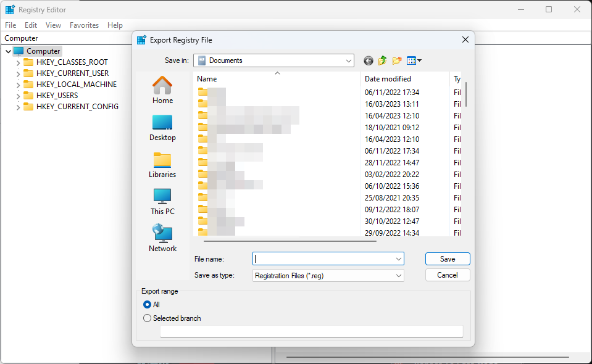This screenshot has height=364, width=592.
Task: Click the Back arrow icon in dialog toolbar
Action: (x=369, y=60)
